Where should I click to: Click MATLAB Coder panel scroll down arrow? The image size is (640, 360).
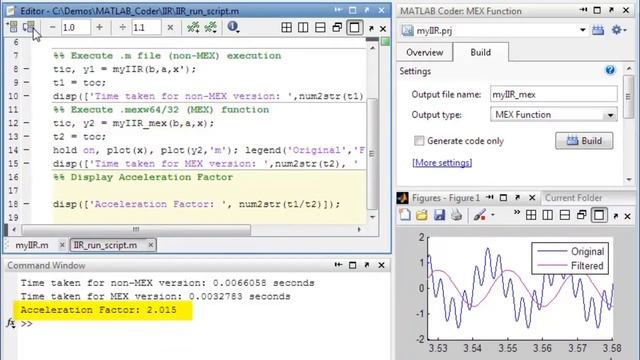[x=629, y=180]
